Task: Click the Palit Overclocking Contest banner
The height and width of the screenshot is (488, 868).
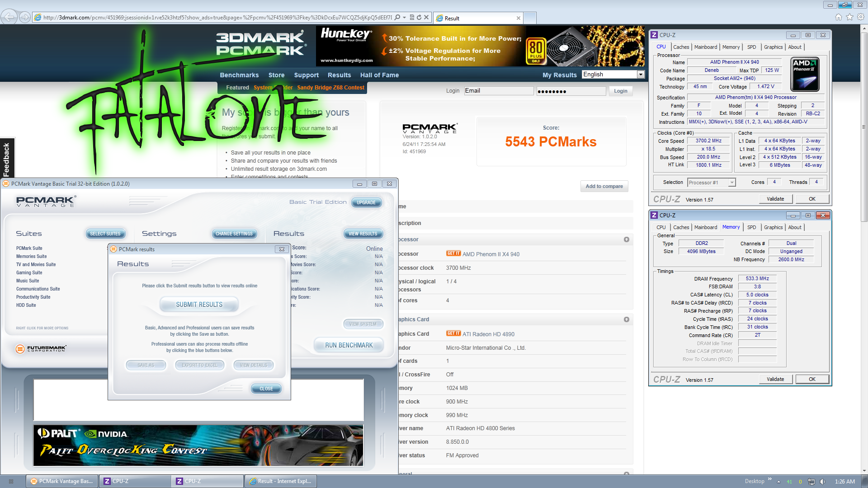Action: coord(198,446)
